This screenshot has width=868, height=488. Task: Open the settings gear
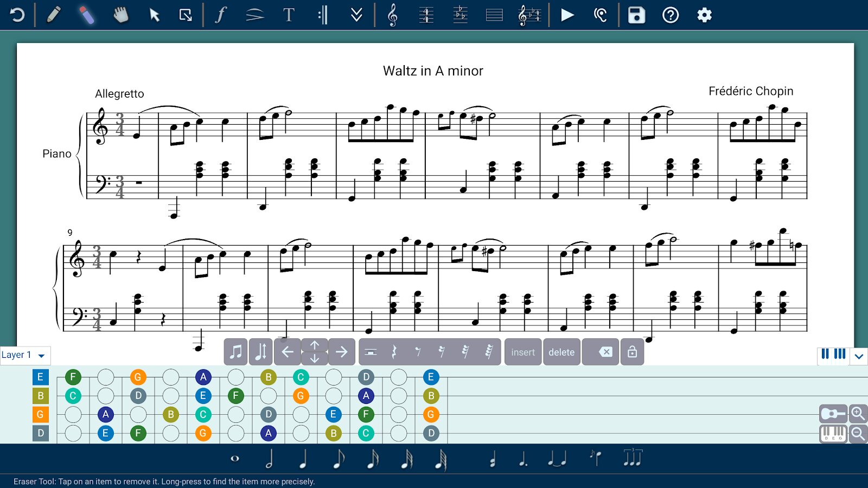point(704,15)
